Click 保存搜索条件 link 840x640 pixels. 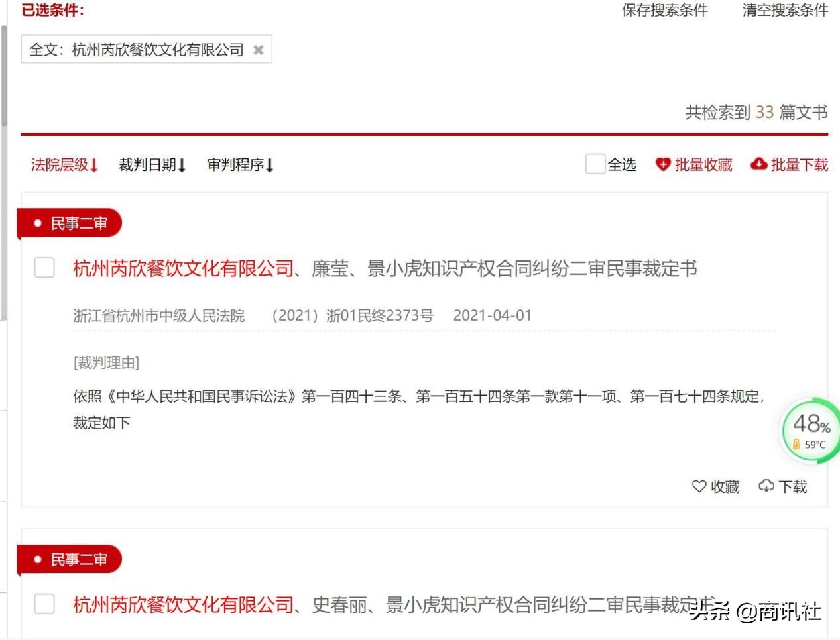click(x=664, y=10)
